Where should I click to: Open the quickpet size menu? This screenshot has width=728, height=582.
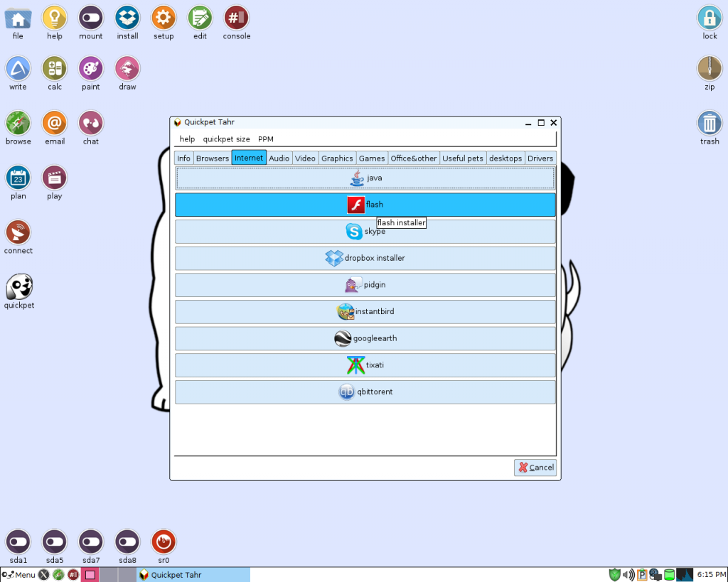226,139
